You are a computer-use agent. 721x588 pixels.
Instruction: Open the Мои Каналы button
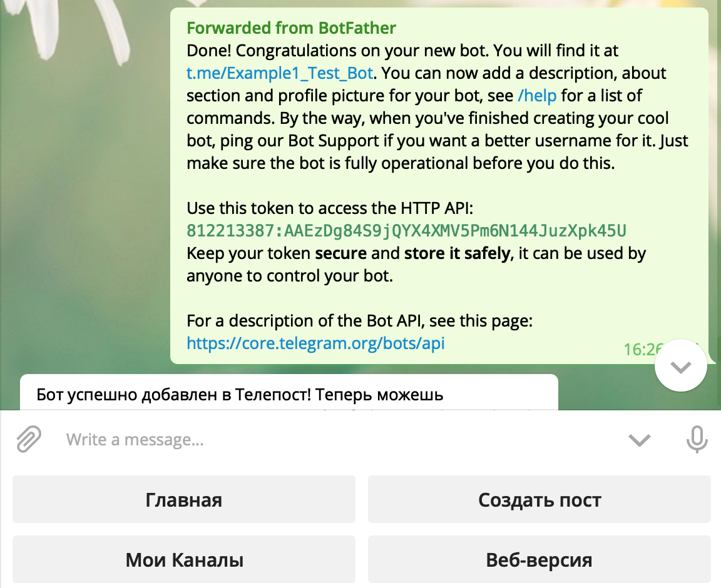click(184, 559)
